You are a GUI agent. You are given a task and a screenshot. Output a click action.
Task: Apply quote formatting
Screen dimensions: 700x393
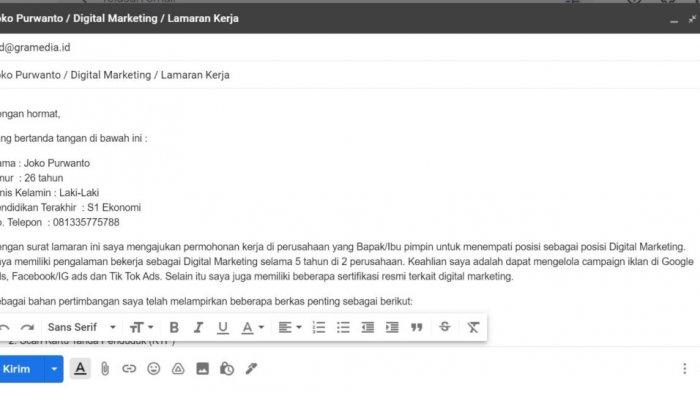point(417,328)
